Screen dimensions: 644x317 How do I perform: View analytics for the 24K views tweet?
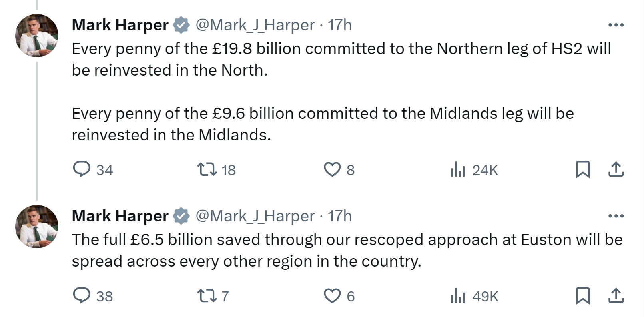pos(458,169)
